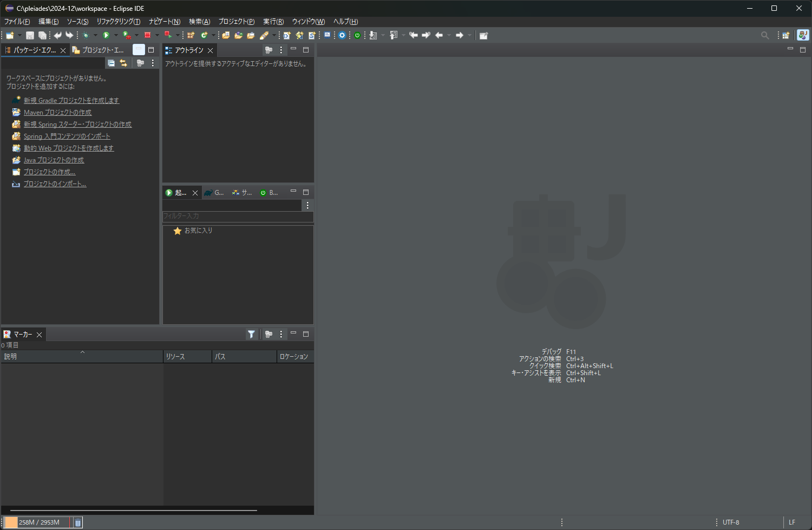Open the ファイル(F) menu
Screen dimensions: 812x530
pyautogui.click(x=17, y=22)
